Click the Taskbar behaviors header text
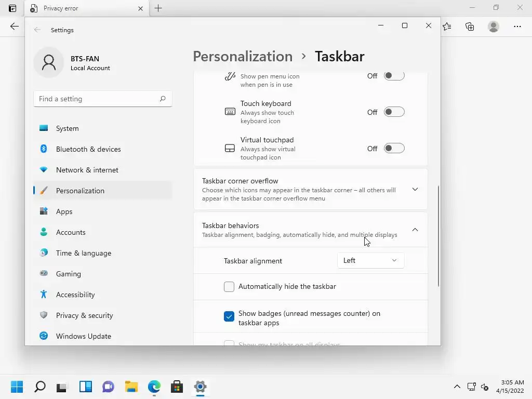The width and height of the screenshot is (532, 399). [230, 225]
